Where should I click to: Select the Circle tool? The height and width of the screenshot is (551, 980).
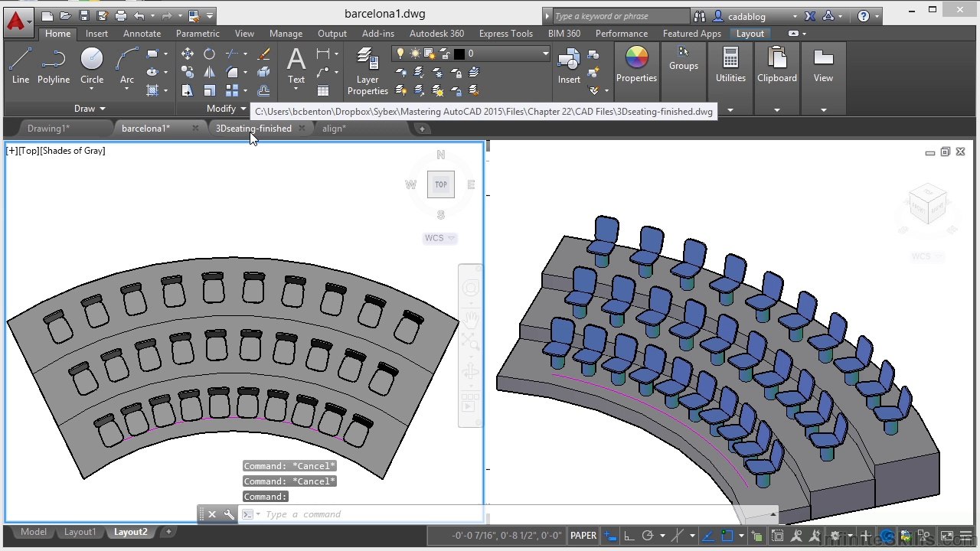click(x=92, y=65)
